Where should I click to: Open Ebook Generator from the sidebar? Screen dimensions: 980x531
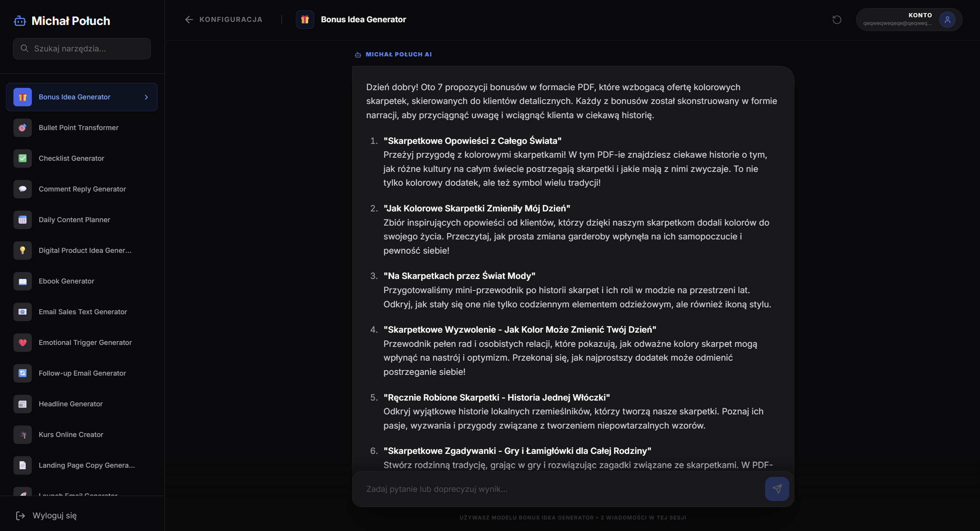(82, 281)
